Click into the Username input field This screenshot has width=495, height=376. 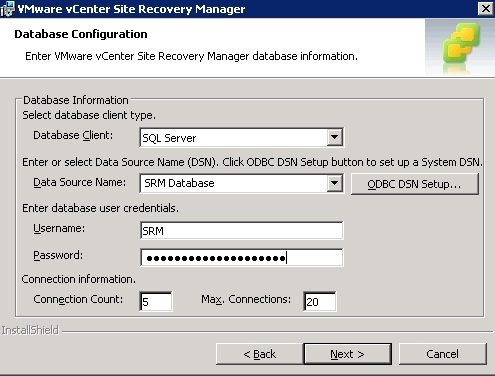(x=242, y=230)
